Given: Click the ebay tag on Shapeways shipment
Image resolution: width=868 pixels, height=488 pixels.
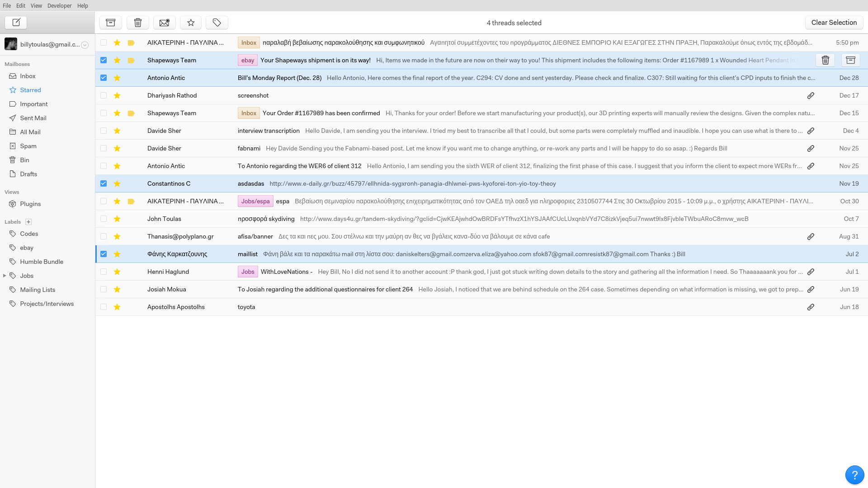Looking at the screenshot, I should pyautogui.click(x=248, y=60).
